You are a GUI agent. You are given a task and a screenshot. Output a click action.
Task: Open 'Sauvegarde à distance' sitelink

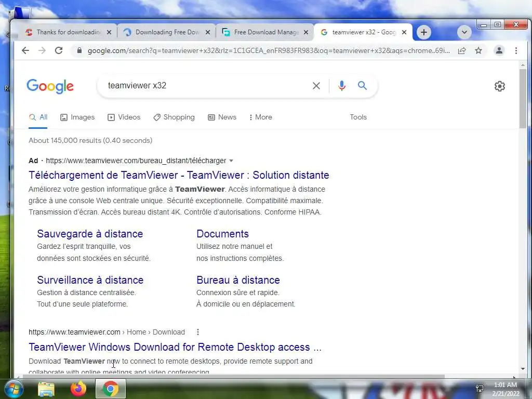[90, 234]
